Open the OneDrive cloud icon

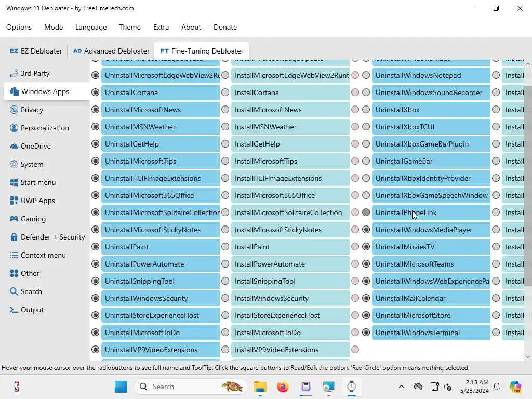click(14, 146)
